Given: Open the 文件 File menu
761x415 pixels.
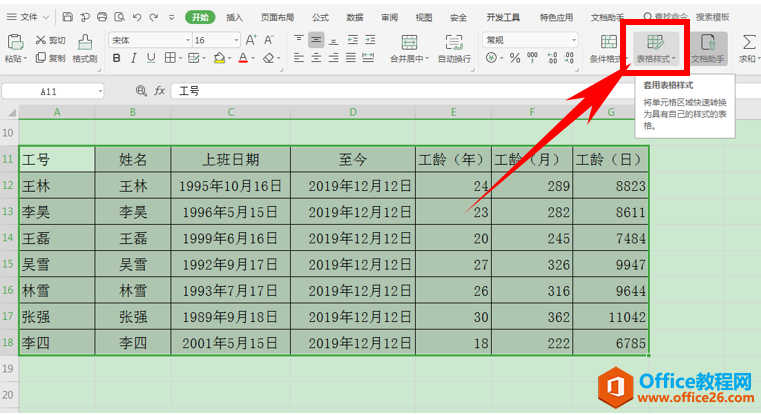Looking at the screenshot, I should coord(28,17).
